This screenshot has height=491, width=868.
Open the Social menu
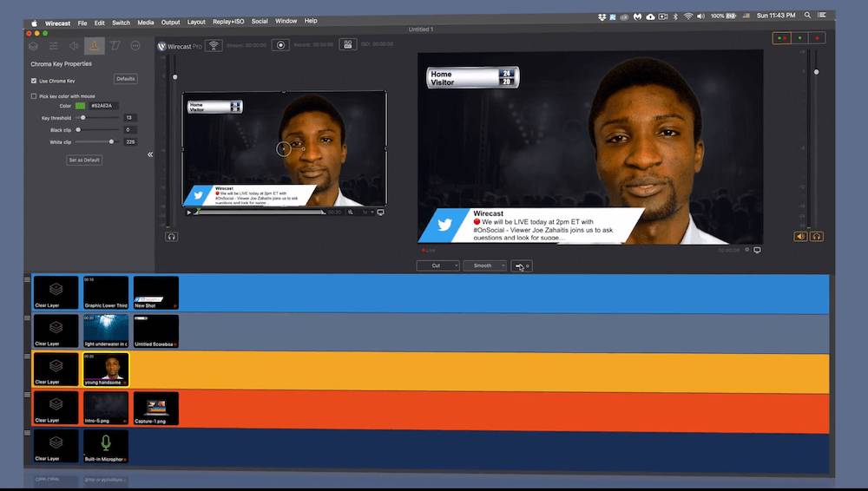(x=260, y=21)
